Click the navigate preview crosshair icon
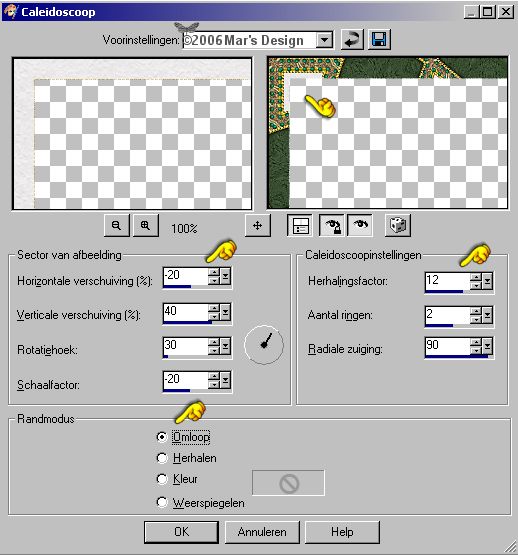The image size is (518, 555). coord(257,225)
